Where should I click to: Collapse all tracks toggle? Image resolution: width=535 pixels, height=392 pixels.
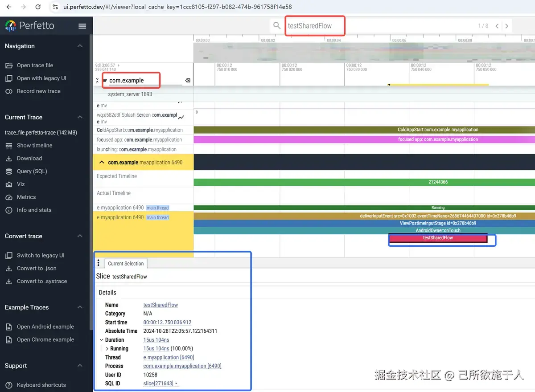click(x=98, y=81)
